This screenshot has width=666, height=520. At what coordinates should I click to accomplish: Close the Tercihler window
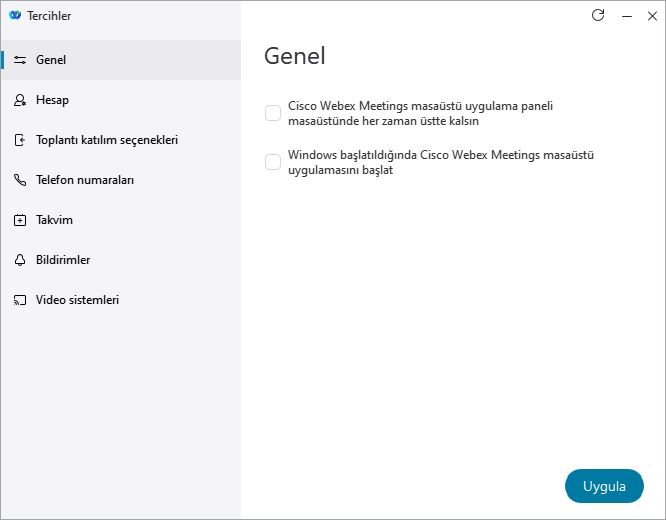652,16
